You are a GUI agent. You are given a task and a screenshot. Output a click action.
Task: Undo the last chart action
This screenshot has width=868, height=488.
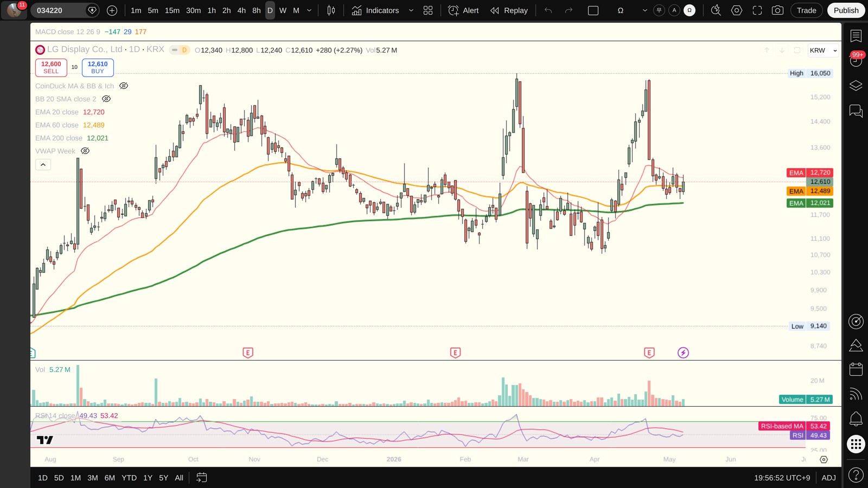point(548,10)
